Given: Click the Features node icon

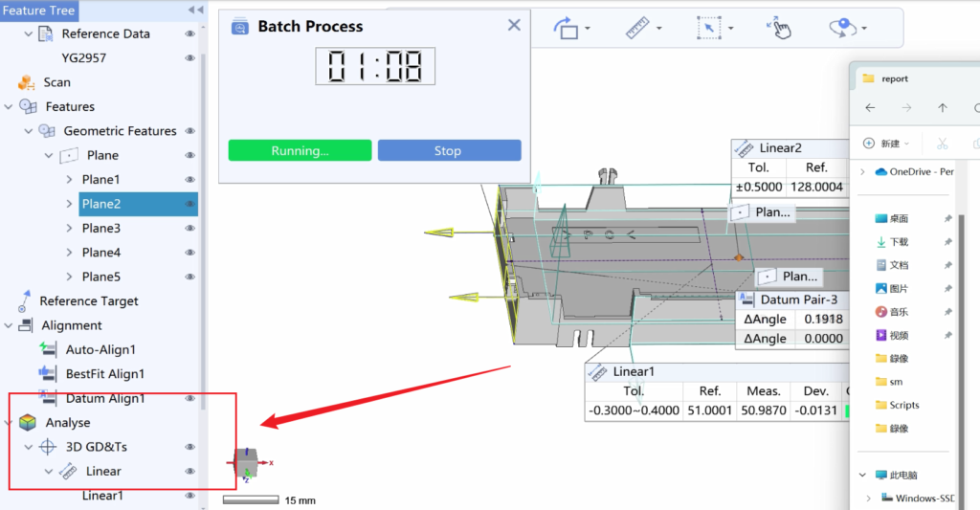Looking at the screenshot, I should 28,106.
